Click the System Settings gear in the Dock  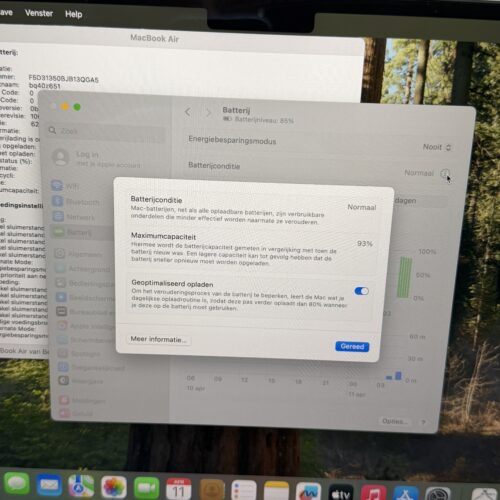tap(438, 495)
